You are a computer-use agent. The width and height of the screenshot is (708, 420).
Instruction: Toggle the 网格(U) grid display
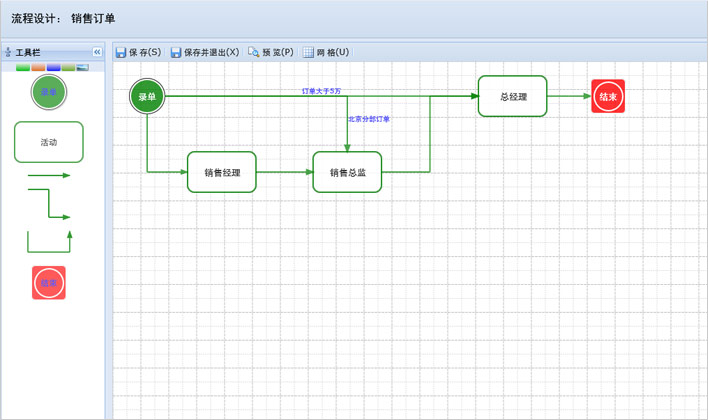pos(326,52)
